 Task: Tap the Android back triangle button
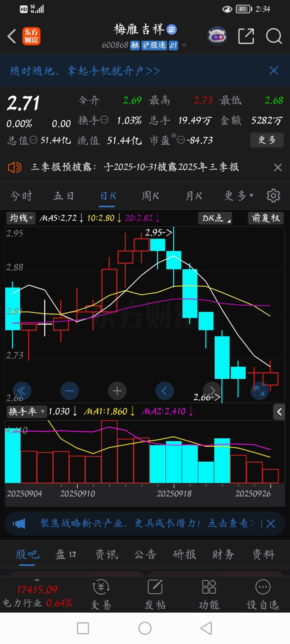pos(206,628)
